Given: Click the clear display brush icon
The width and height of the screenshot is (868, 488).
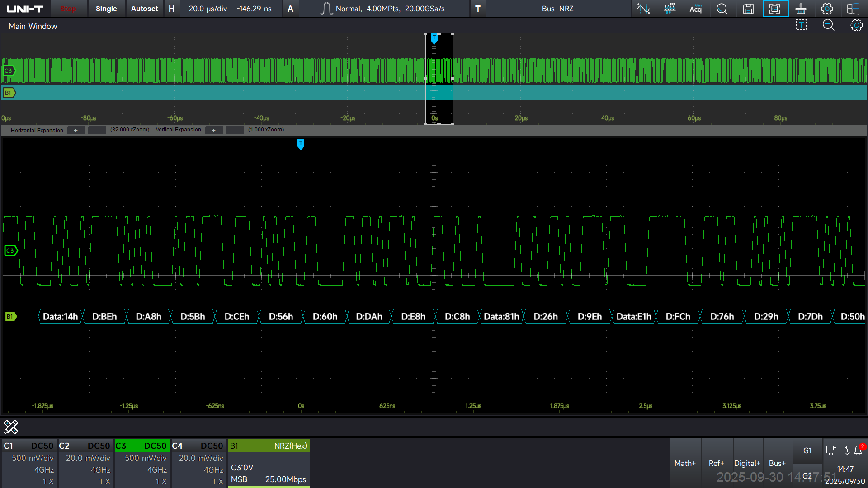Looking at the screenshot, I should click(801, 9).
